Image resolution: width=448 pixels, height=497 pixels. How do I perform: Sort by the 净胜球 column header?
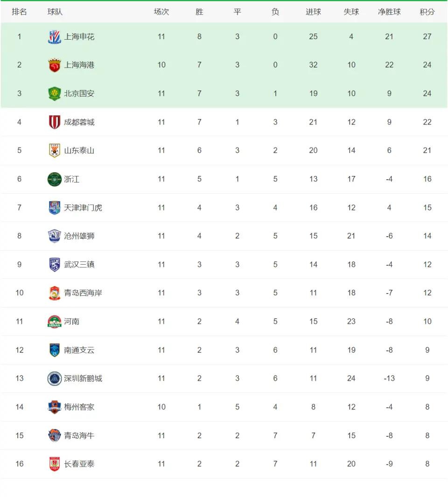[x=389, y=12]
